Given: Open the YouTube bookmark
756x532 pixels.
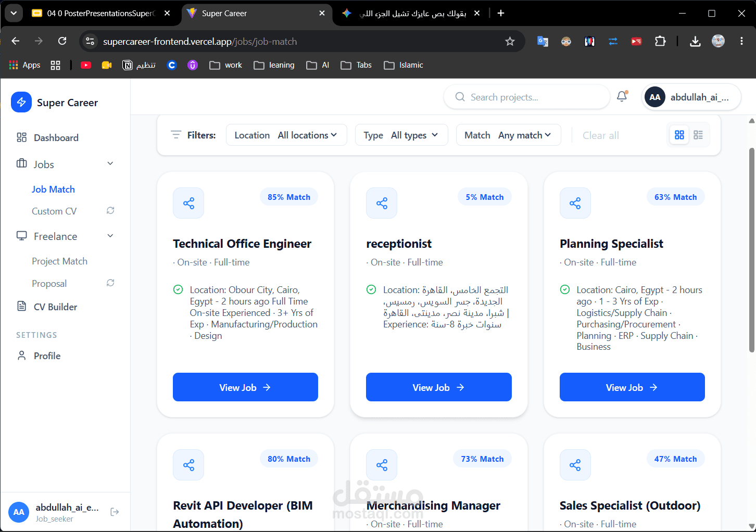Looking at the screenshot, I should point(86,65).
